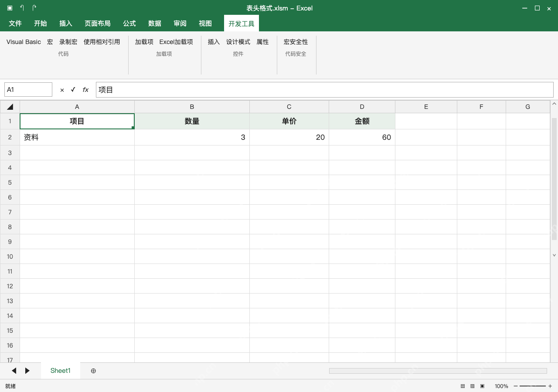Open 宏安全性 macro security settings
Screen dimensions: 558x392
(x=296, y=42)
